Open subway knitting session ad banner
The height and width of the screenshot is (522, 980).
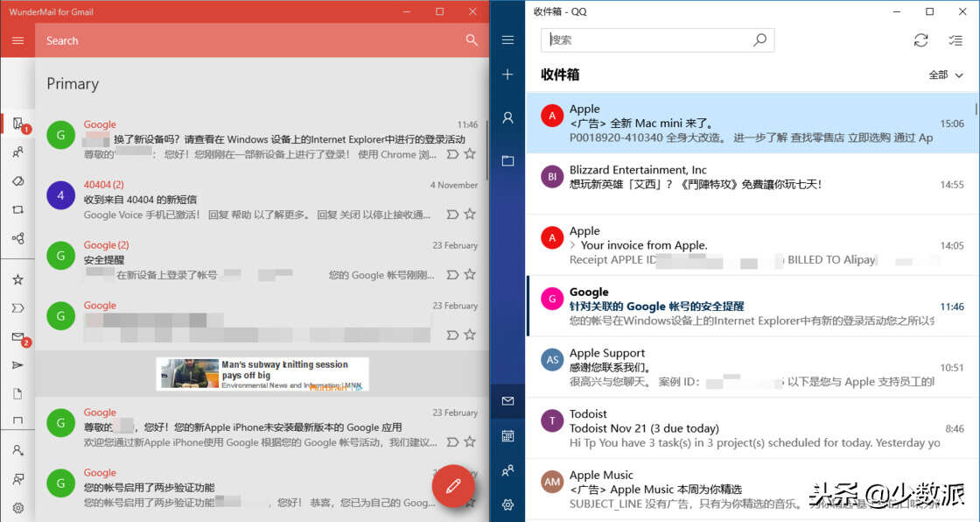[x=262, y=374]
